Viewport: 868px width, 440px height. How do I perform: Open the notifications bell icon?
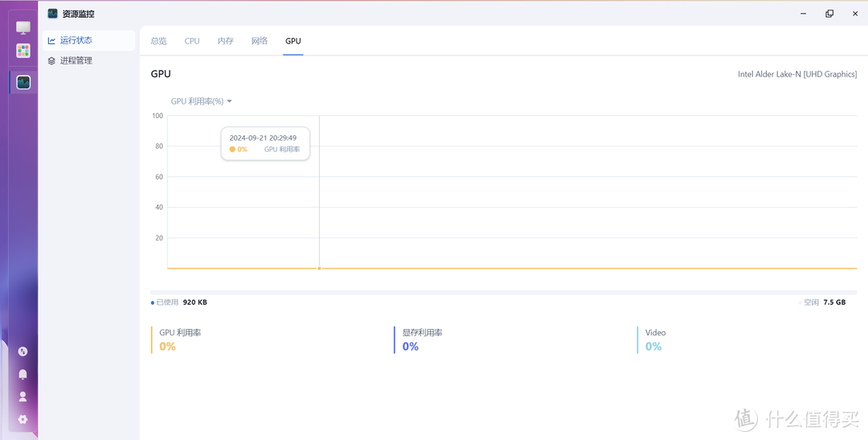click(23, 374)
